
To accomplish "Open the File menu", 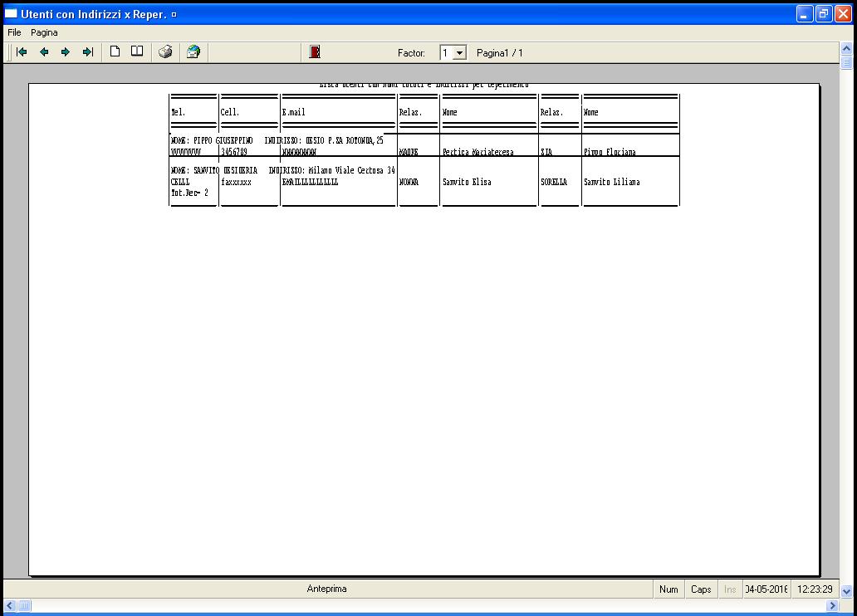I will pyautogui.click(x=14, y=33).
